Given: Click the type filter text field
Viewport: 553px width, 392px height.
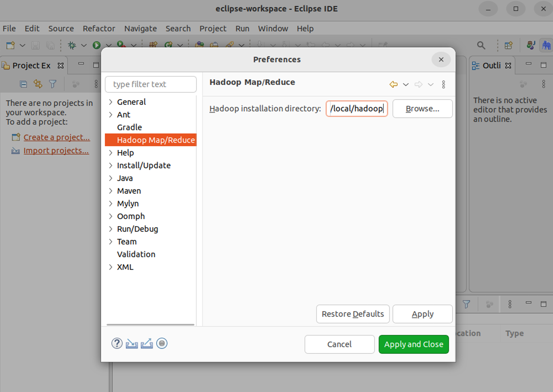Looking at the screenshot, I should 151,84.
